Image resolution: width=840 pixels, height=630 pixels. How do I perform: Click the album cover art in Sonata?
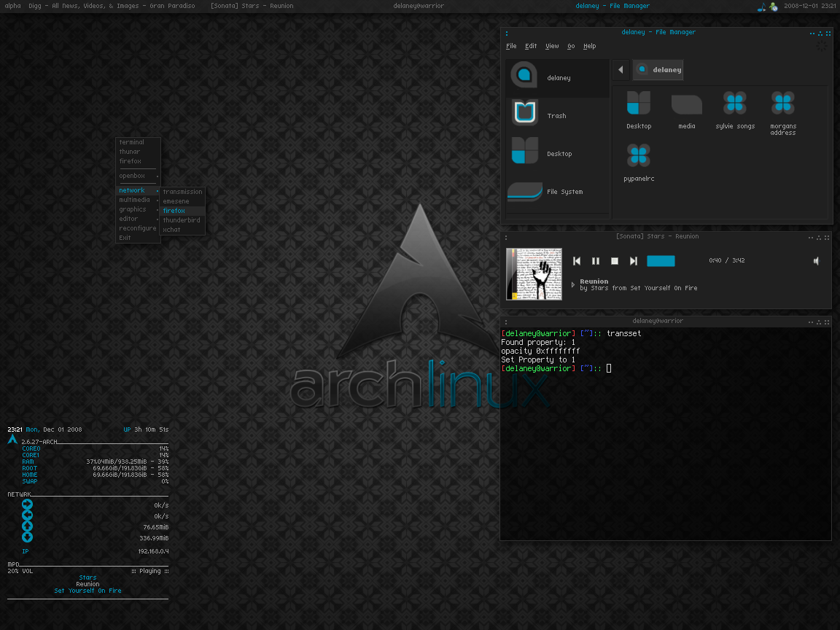click(x=534, y=273)
